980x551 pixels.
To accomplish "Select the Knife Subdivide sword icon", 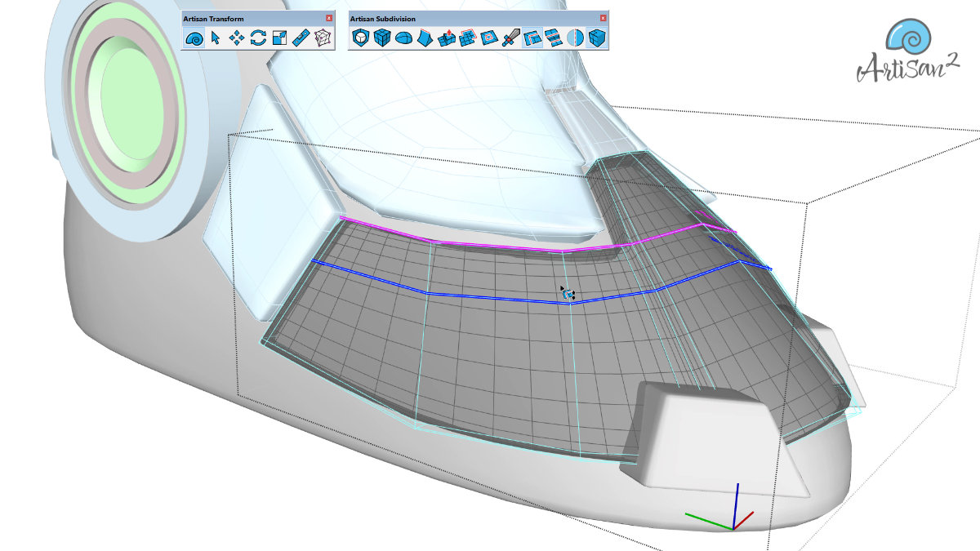I will click(x=510, y=38).
